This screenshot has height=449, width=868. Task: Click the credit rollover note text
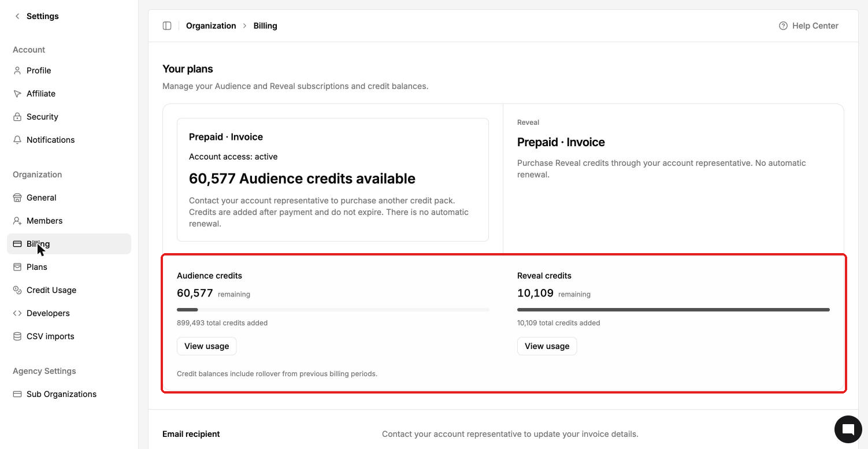[277, 374]
